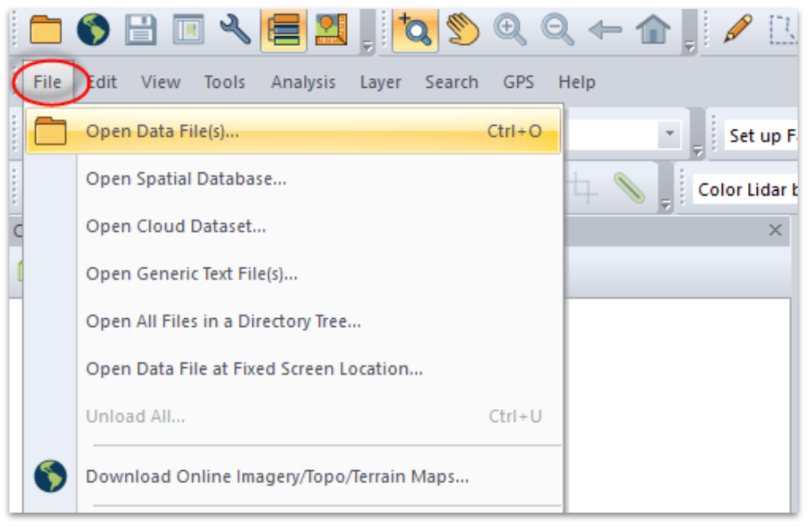Open the Analysis menu
Image resolution: width=812 pixels, height=530 pixels.
[302, 82]
